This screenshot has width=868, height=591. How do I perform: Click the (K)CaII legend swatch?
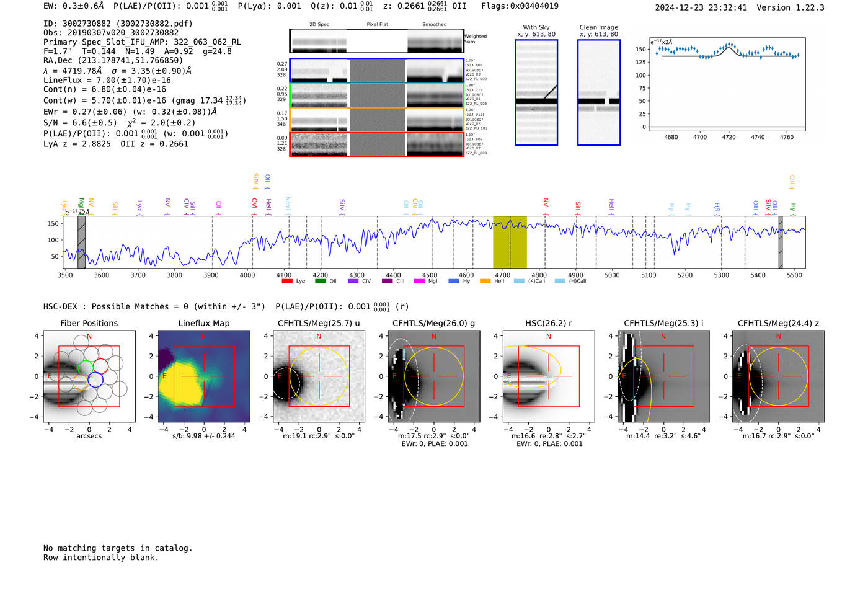point(519,281)
